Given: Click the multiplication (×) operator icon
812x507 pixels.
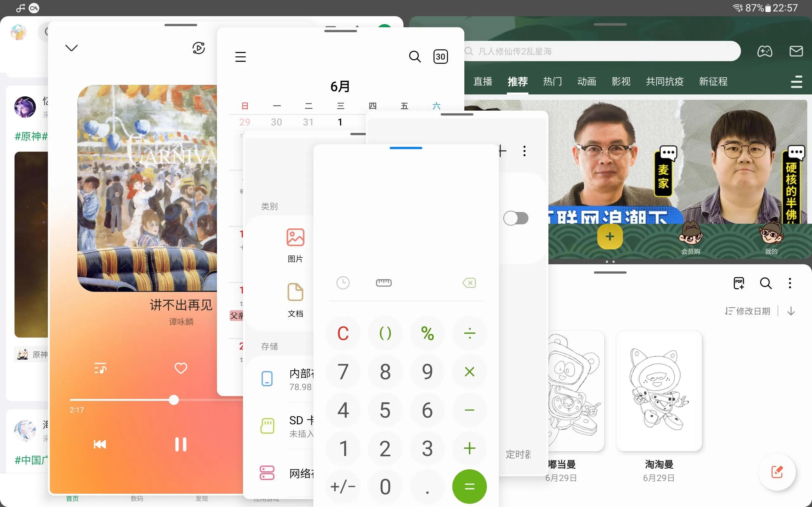Looking at the screenshot, I should coord(469,371).
